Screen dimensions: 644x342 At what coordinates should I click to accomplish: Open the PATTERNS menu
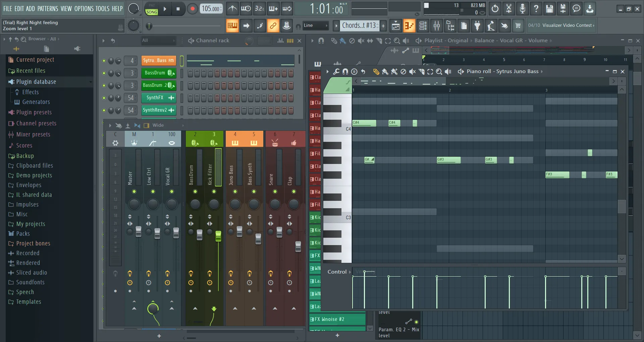48,9
